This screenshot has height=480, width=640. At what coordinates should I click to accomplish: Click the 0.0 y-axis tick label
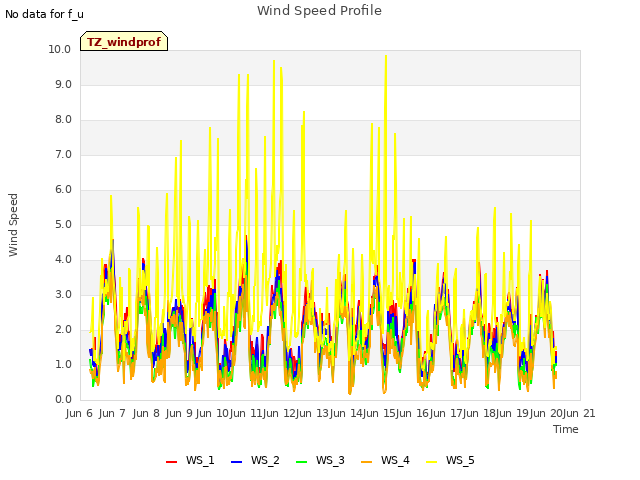click(63, 400)
